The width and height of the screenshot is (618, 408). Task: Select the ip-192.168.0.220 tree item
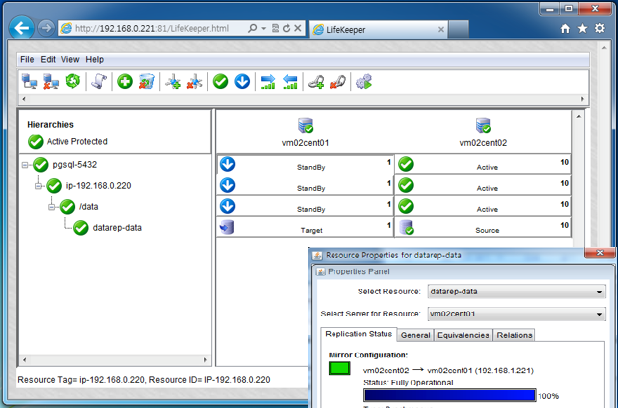[x=99, y=186]
